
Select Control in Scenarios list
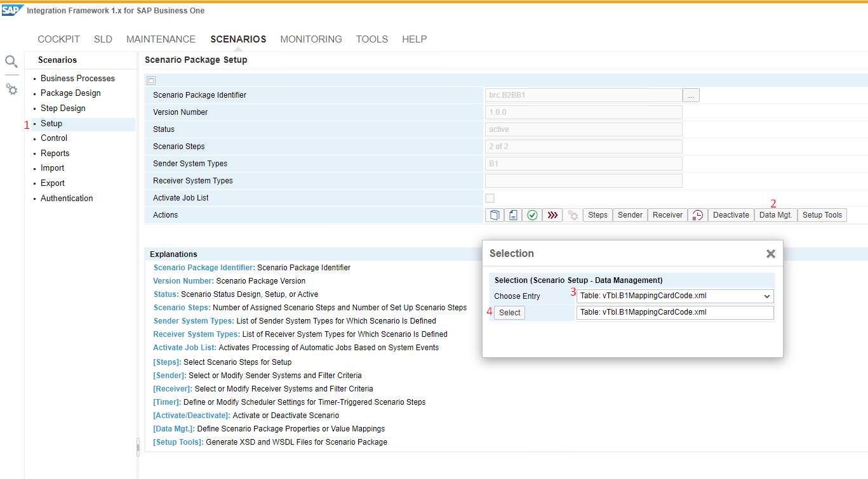pyautogui.click(x=54, y=138)
